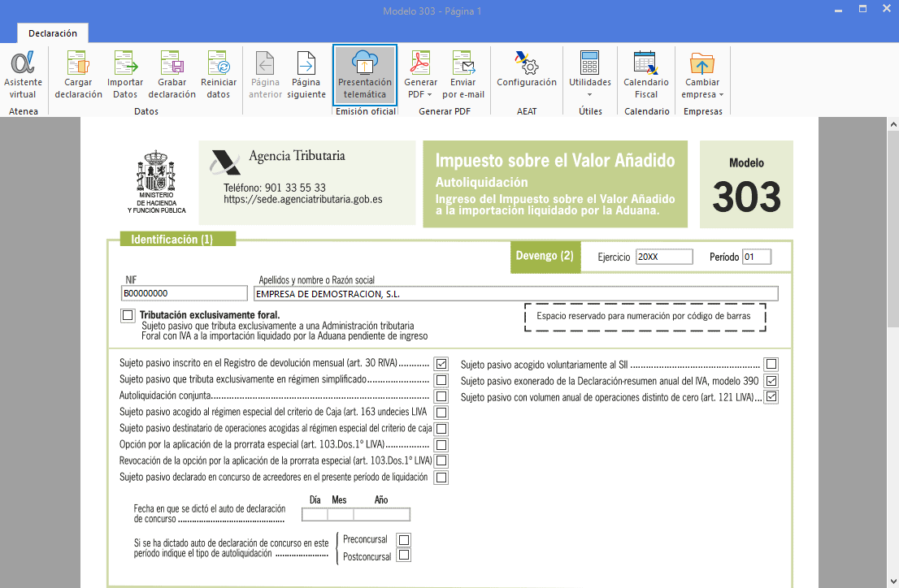Switch to the Declaración tab
This screenshot has width=899, height=588.
coord(53,33)
